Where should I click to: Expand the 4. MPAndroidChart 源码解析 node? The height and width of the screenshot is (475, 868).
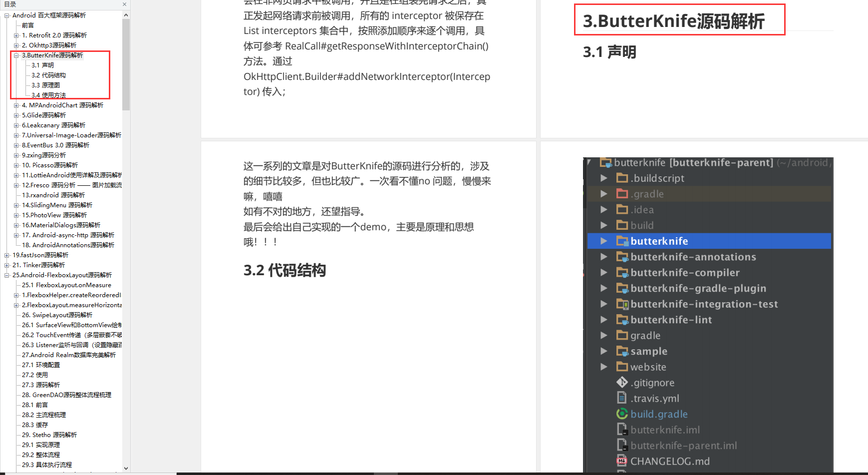pos(16,105)
